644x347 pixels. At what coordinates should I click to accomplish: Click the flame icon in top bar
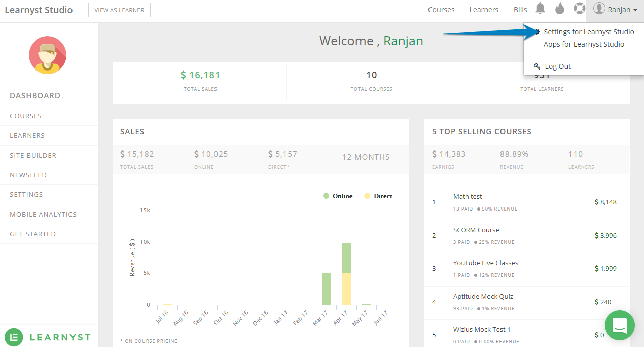[560, 9]
